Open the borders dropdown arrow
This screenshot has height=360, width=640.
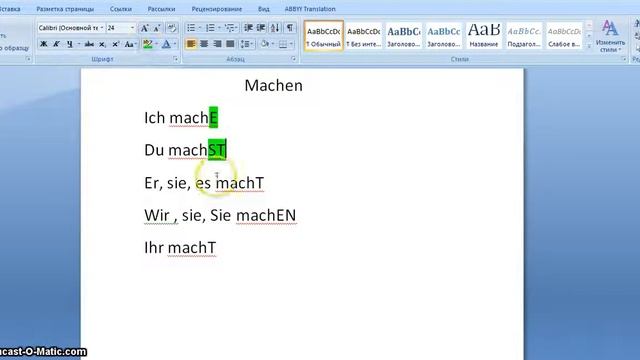291,44
